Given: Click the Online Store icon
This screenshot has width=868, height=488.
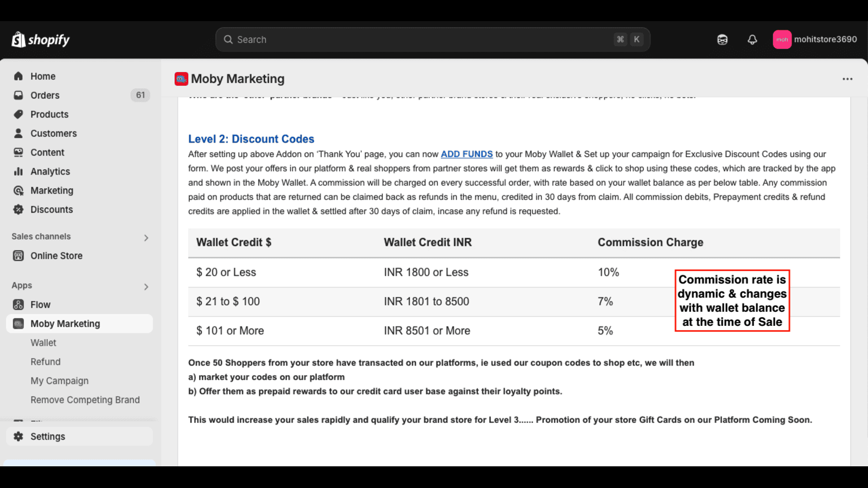Looking at the screenshot, I should point(18,255).
